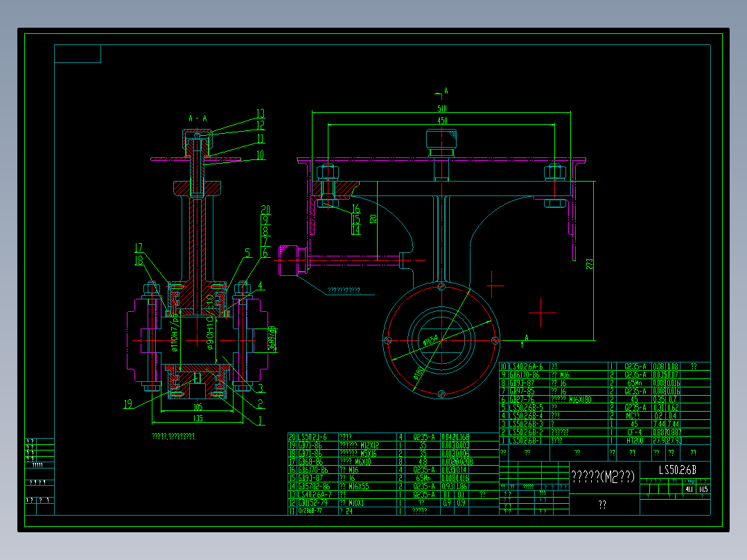Click the vertical '120' dimension text
The height and width of the screenshot is (560, 747).
[x=373, y=219]
